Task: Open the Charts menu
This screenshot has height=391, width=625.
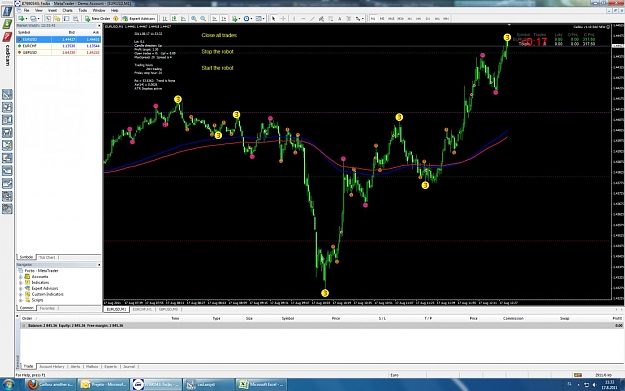Action: click(x=67, y=10)
